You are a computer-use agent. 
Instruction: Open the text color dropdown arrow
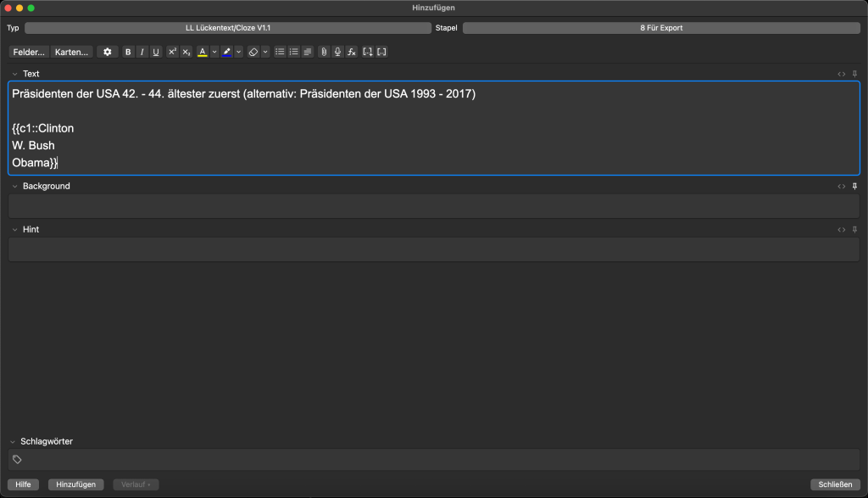(214, 52)
